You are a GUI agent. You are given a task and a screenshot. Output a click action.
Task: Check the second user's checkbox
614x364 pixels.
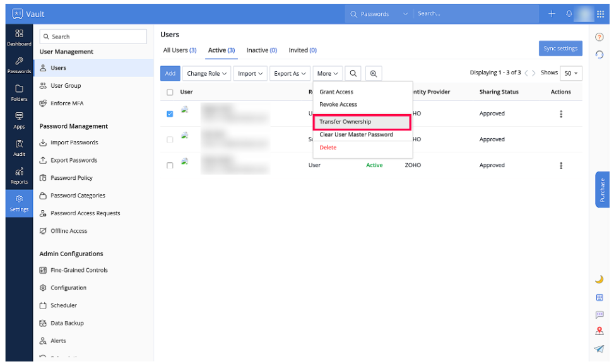170,139
